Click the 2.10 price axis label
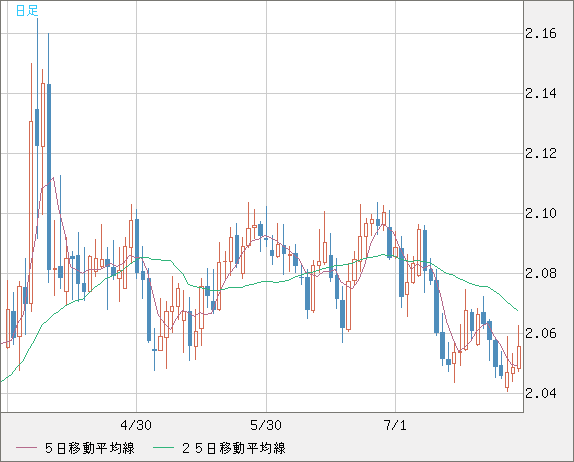 tap(541, 213)
